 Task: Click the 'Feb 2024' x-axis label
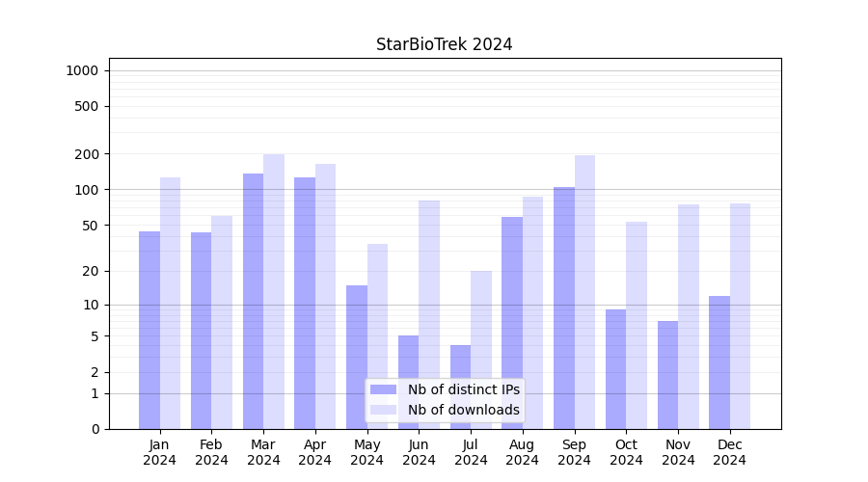point(211,452)
